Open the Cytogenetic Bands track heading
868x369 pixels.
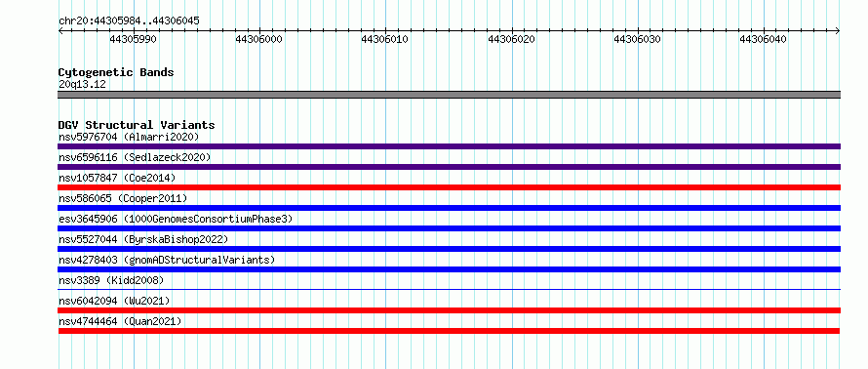116,72
